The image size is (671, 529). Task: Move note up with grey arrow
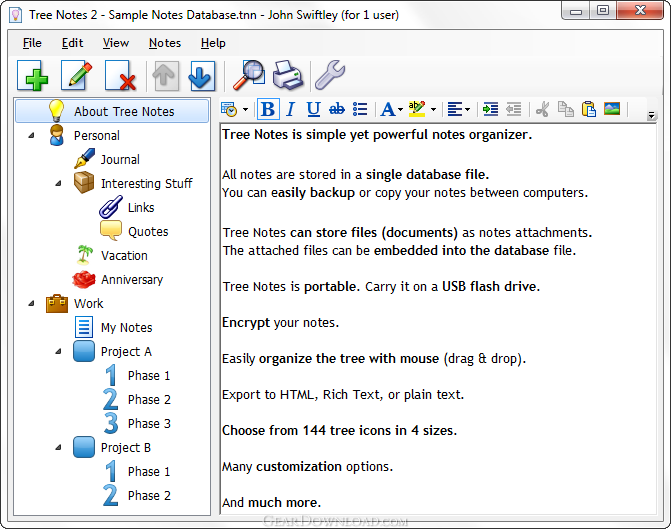click(166, 76)
